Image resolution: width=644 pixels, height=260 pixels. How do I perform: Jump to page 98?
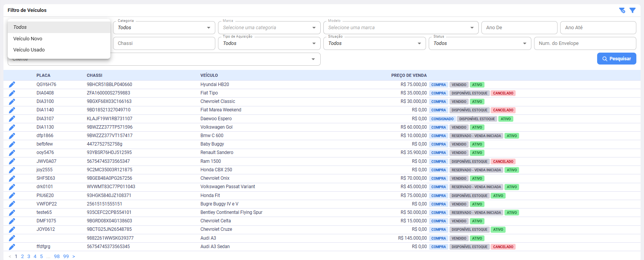(57, 257)
